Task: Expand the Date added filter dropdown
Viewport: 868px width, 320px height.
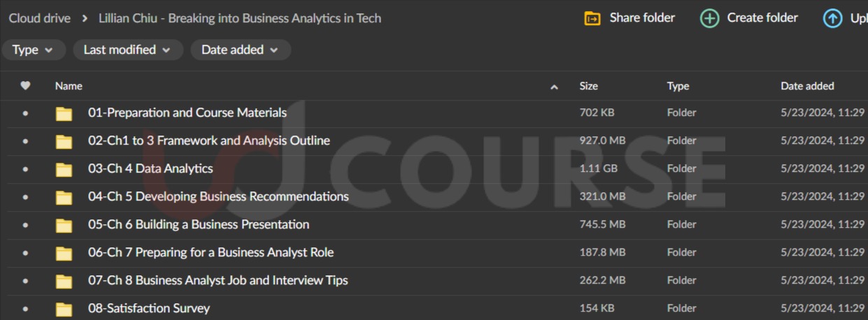Action: pos(240,50)
